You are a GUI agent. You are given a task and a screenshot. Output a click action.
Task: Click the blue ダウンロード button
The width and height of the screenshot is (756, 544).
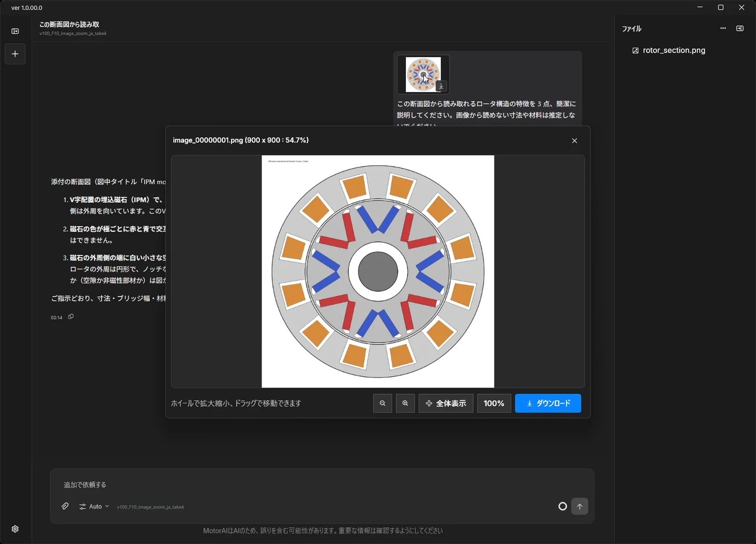pyautogui.click(x=548, y=403)
